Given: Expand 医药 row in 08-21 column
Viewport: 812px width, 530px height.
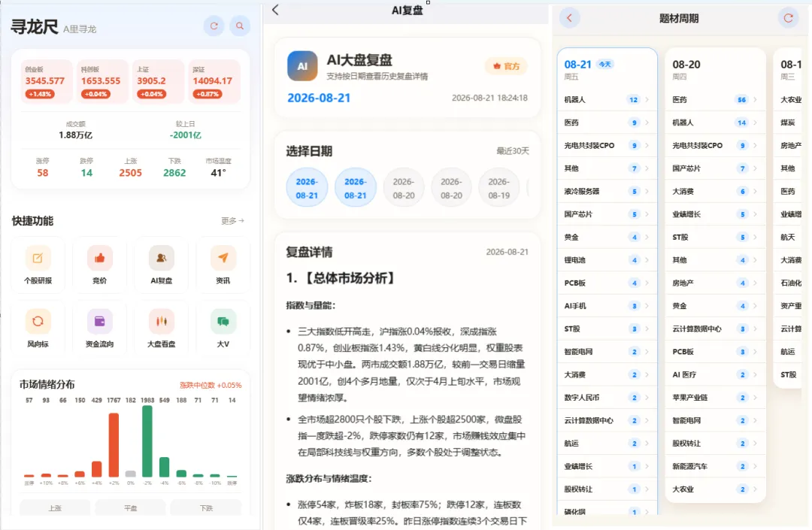Looking at the screenshot, I should pos(607,123).
